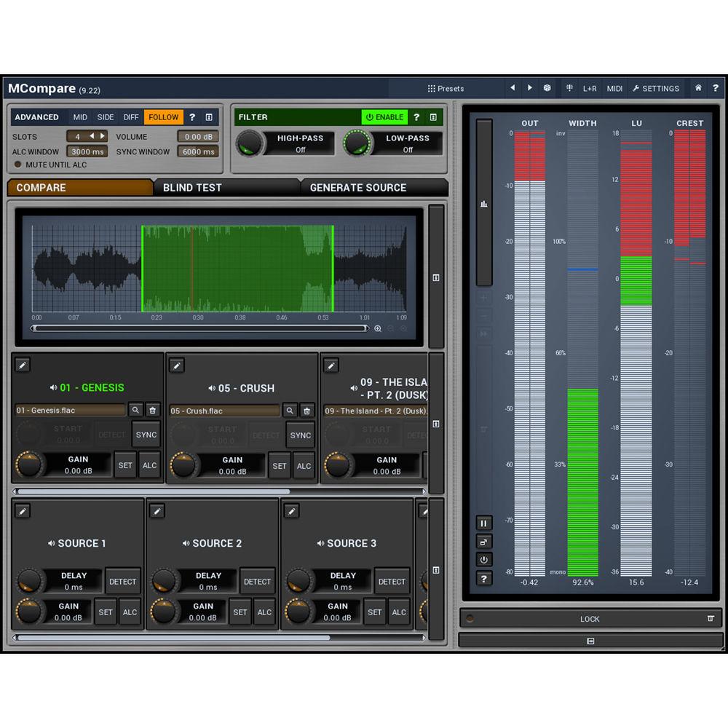
Task: Click the randomize dice icon in the top toolbar
Action: pyautogui.click(x=546, y=88)
